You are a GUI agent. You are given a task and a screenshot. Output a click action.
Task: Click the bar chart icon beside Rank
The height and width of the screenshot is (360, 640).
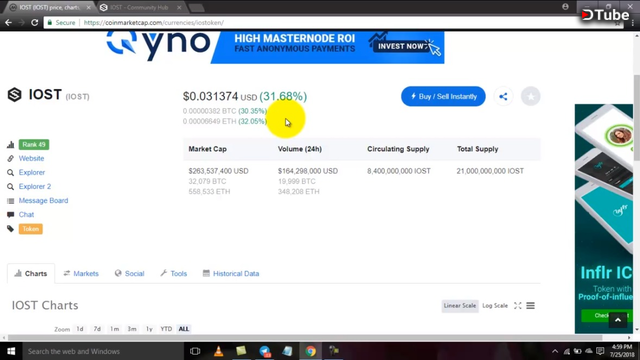click(11, 144)
